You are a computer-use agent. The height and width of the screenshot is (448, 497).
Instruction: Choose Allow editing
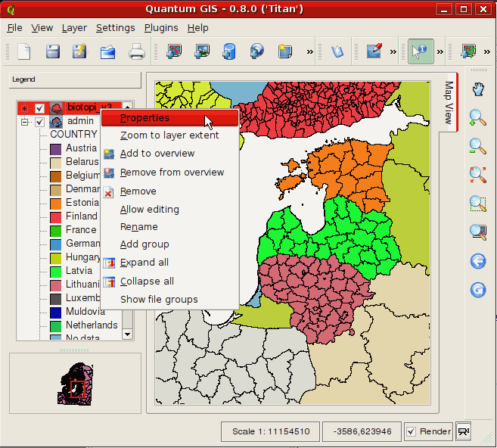169,210
